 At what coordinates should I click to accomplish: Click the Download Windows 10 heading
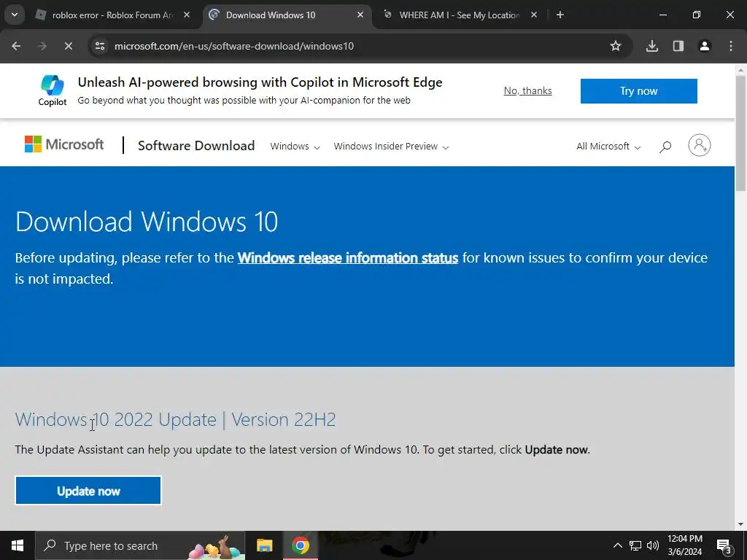click(x=146, y=222)
